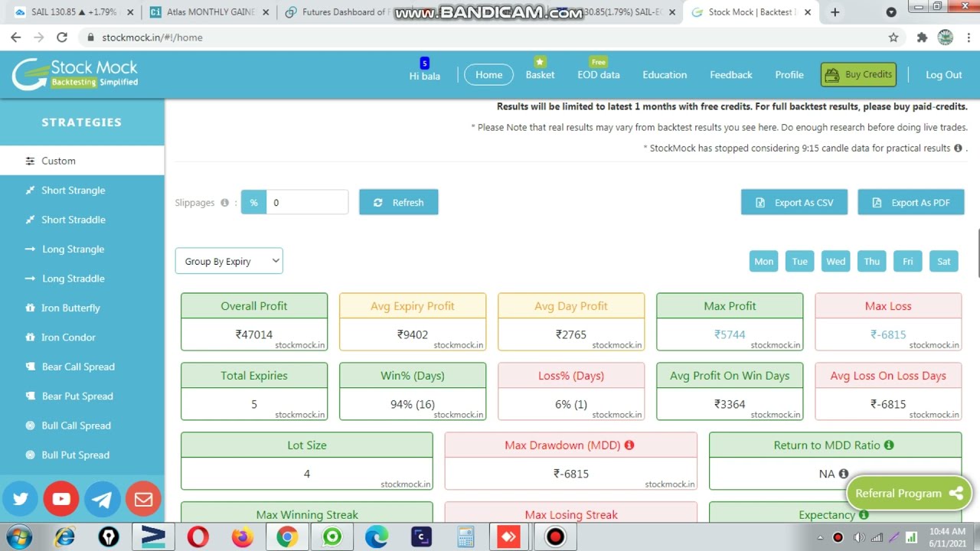Open calculator taskbar icon
The height and width of the screenshot is (551, 980).
(x=465, y=537)
